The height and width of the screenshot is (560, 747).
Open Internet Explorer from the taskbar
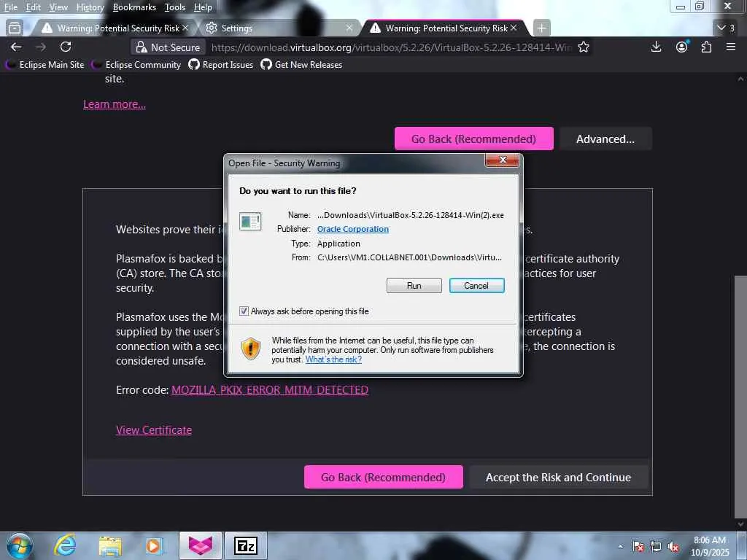tap(65, 545)
